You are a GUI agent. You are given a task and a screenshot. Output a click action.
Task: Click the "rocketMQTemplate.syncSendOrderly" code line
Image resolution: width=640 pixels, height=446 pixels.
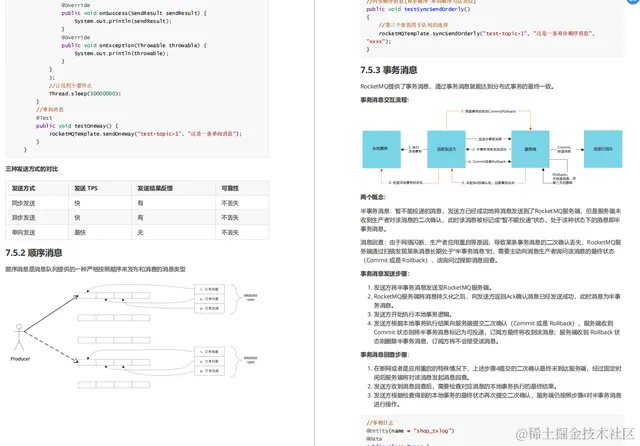pyautogui.click(x=487, y=33)
